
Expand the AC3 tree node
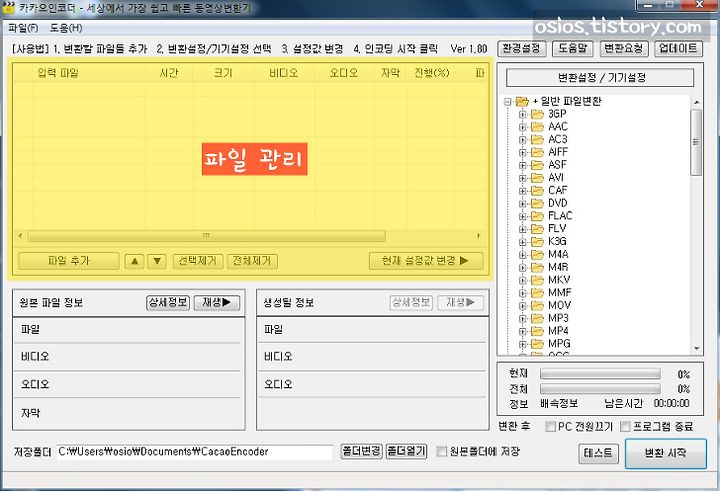click(x=523, y=140)
